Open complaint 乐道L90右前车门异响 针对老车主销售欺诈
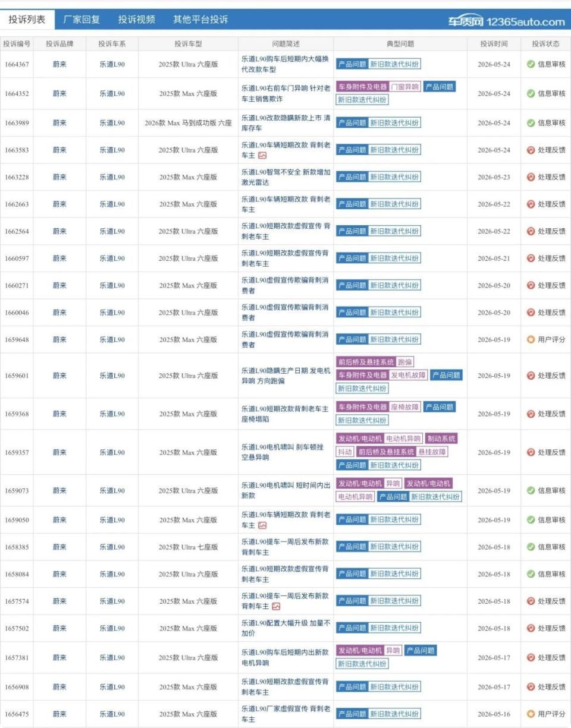The image size is (571, 728). pyautogui.click(x=286, y=93)
